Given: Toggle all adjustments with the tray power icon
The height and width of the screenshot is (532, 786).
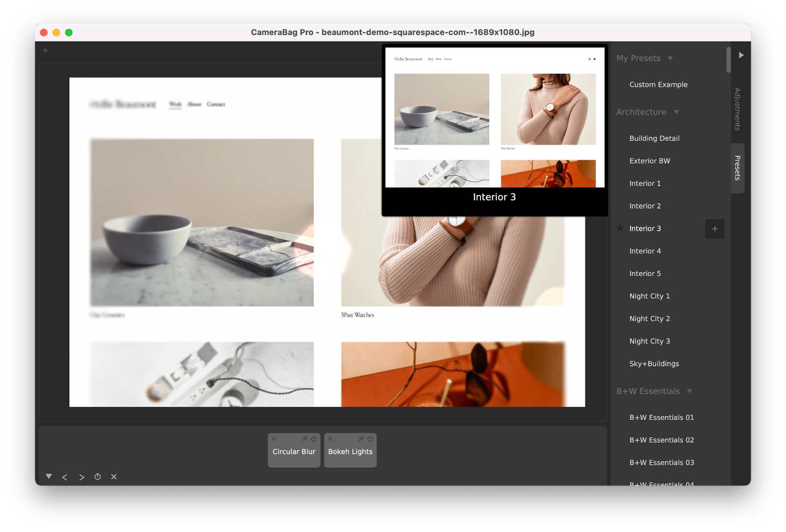Looking at the screenshot, I should point(98,476).
